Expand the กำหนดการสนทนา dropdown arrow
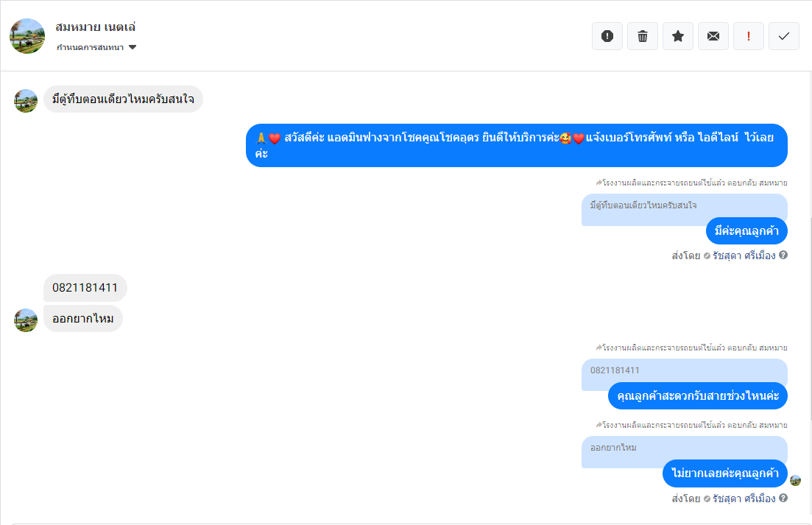Image resolution: width=812 pixels, height=525 pixels. point(133,47)
